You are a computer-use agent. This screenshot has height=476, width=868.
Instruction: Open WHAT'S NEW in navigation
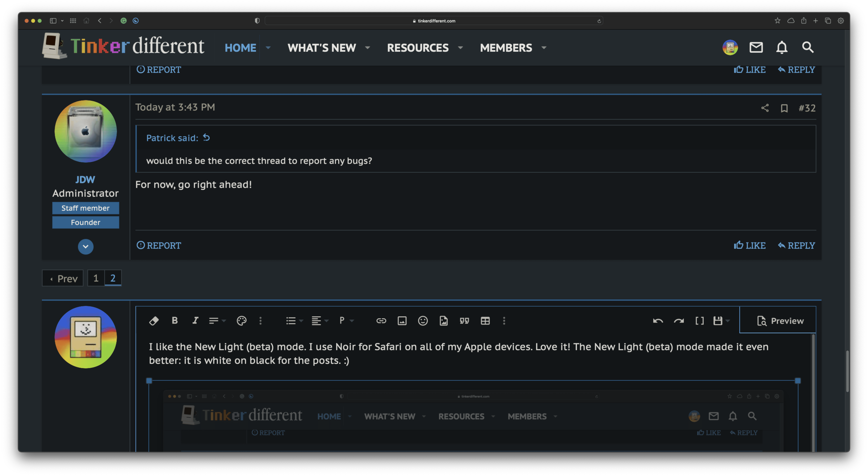pos(321,48)
